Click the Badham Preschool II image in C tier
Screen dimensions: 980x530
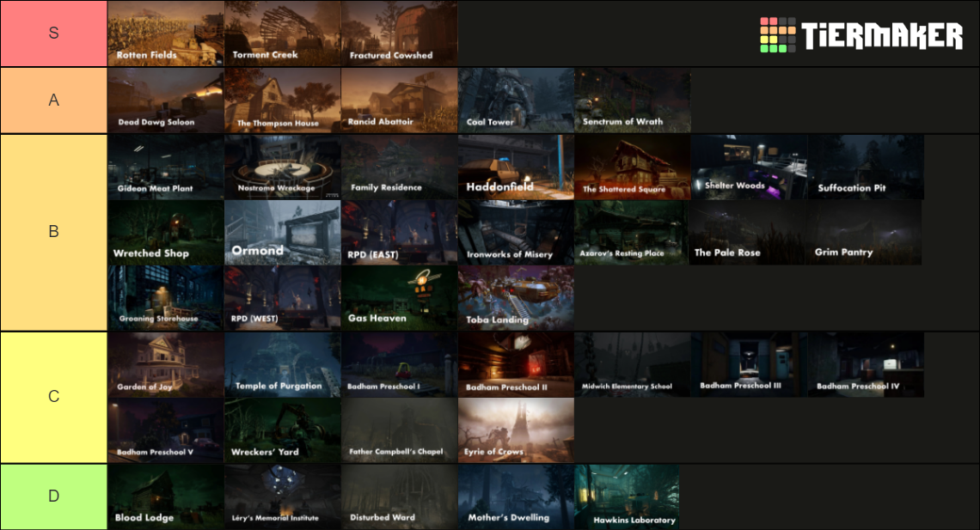click(x=515, y=363)
